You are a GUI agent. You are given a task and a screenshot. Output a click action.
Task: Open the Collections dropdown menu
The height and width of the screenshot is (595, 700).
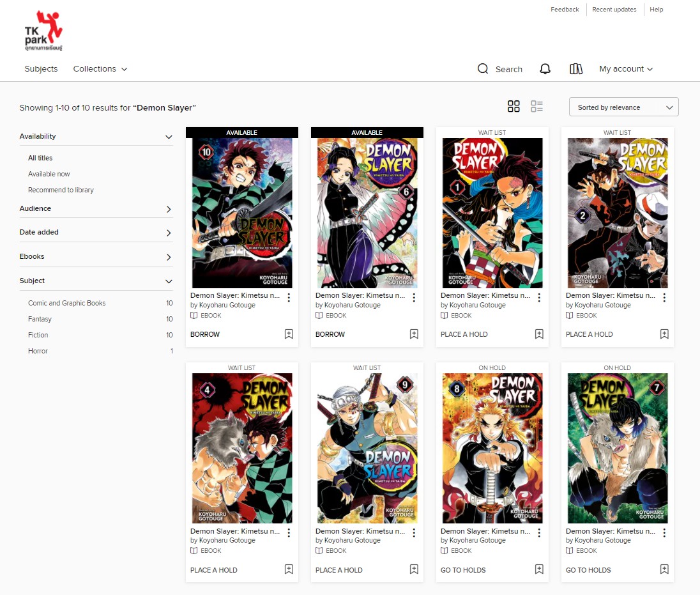coord(100,69)
